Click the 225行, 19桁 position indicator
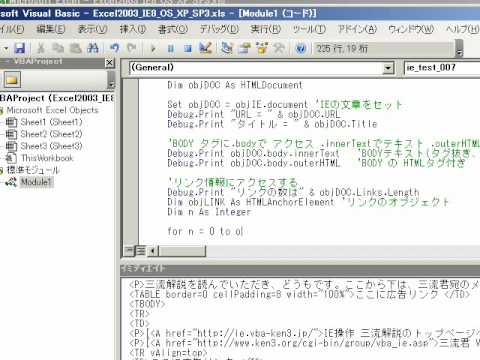This screenshot has height=360, width=480. pyautogui.click(x=384, y=49)
